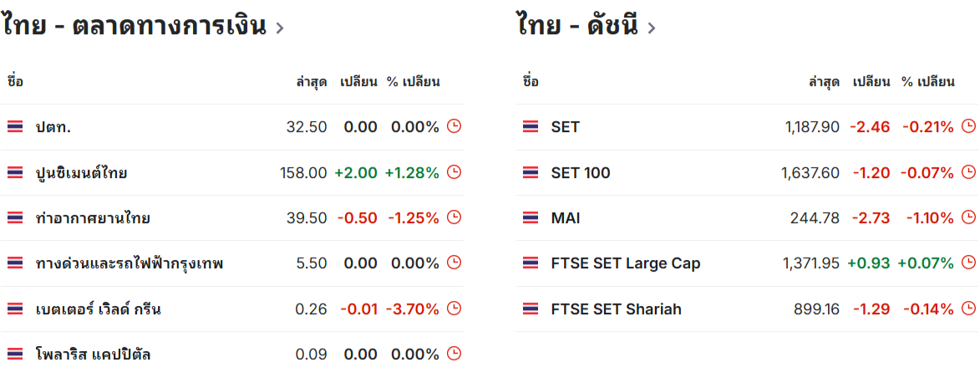The height and width of the screenshot is (367, 980).
Task: Click the Thai flag icon next to ท่าอากาศยานไทย
Action: tap(15, 218)
